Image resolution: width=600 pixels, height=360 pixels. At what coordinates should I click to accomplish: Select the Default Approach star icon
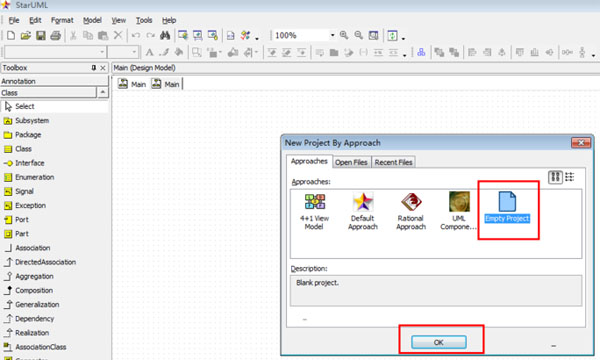(363, 202)
